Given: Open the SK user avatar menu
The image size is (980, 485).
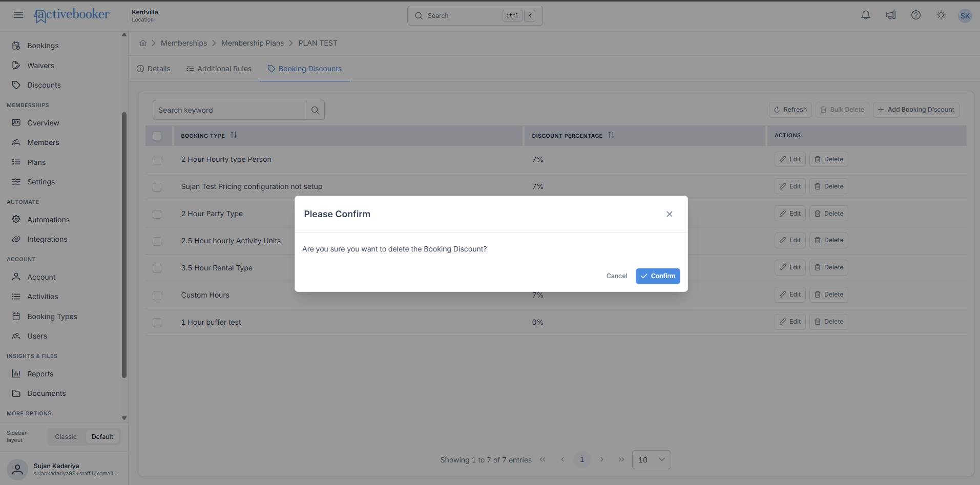Looking at the screenshot, I should point(965,15).
